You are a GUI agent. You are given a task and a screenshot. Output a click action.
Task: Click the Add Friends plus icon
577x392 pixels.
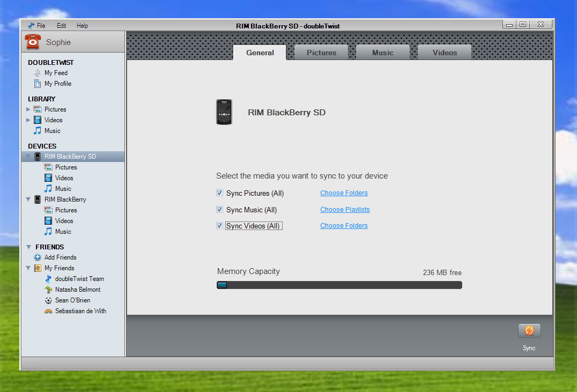coord(37,257)
